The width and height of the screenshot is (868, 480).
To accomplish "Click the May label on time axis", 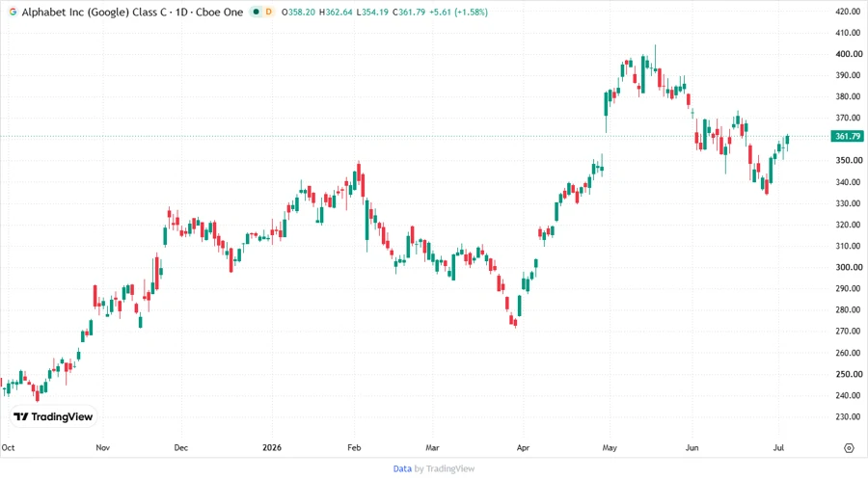I will (x=610, y=447).
